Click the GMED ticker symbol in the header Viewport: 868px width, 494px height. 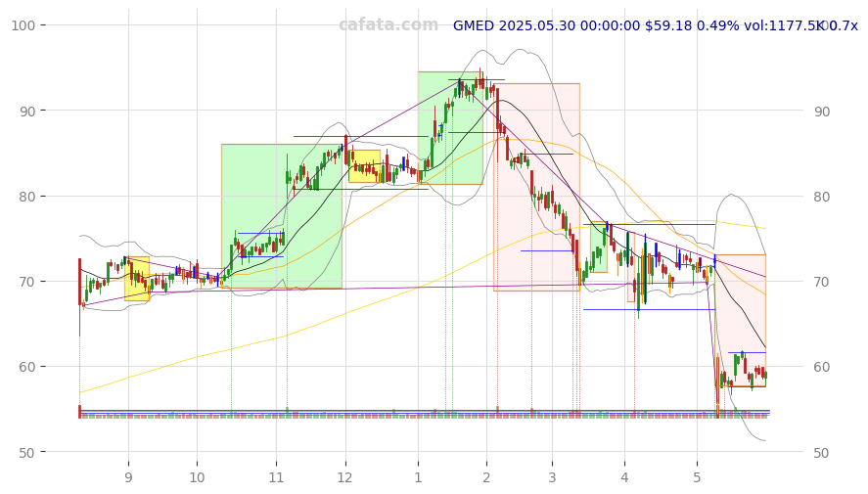tap(474, 25)
